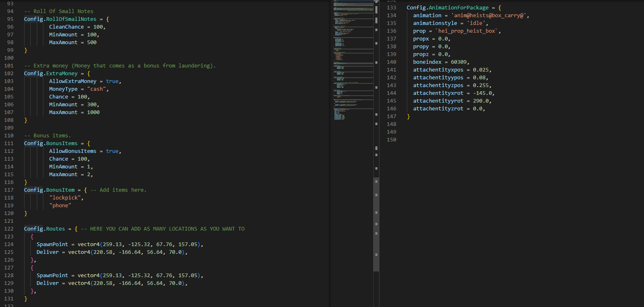
Task: Click the AllowExtraMoney true value
Action: 112,81
